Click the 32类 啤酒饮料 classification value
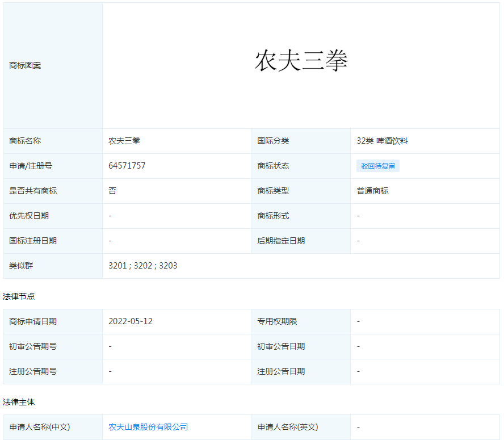This screenshot has height=440, width=504. (x=382, y=141)
